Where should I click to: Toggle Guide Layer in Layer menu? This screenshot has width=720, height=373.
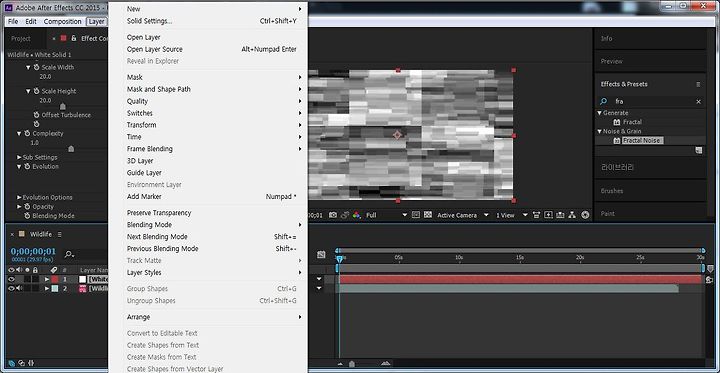(208, 173)
